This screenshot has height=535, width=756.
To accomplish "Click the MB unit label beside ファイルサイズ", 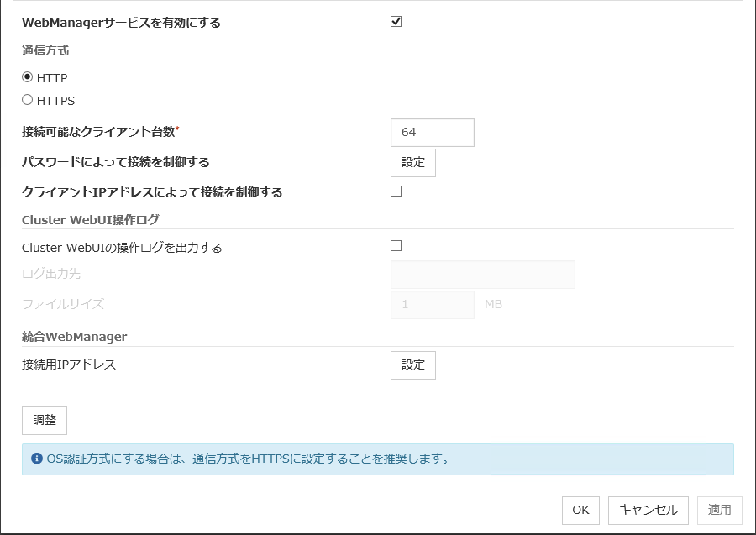I will pos(493,304).
